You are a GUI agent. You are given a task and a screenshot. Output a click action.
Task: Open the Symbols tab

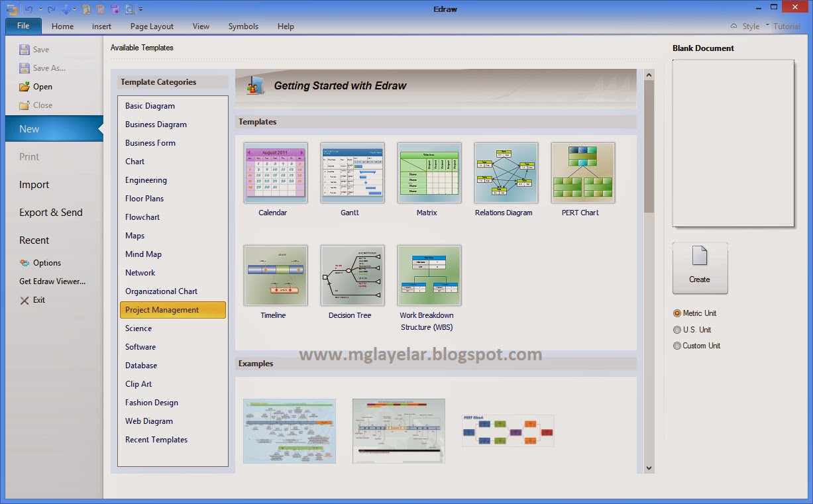tap(243, 26)
